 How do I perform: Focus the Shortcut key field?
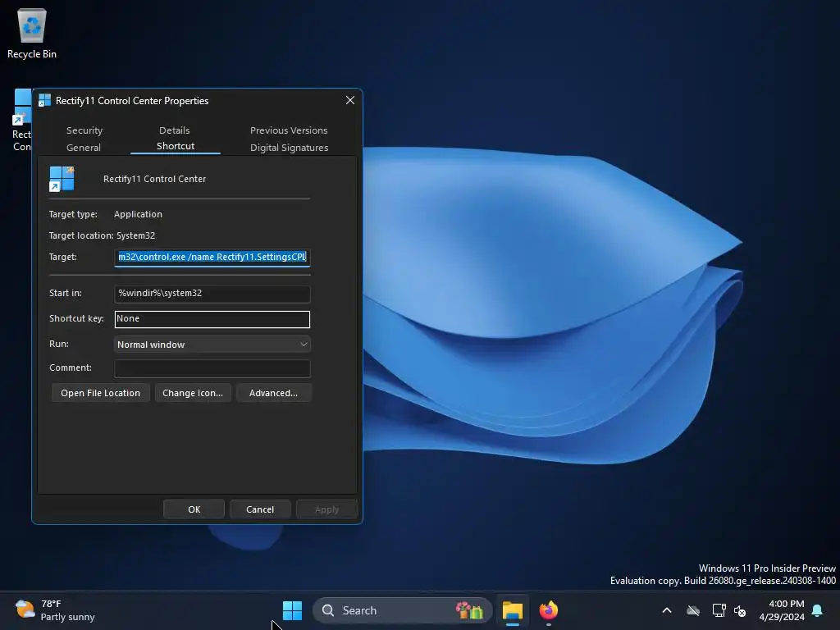click(x=212, y=319)
